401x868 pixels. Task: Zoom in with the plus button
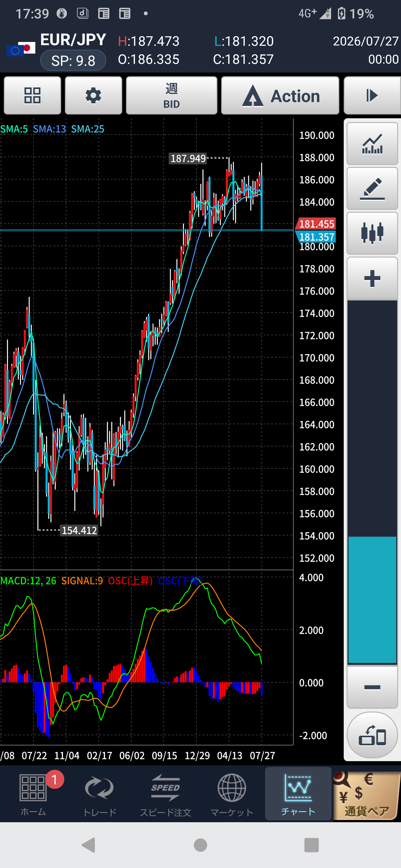coord(372,278)
